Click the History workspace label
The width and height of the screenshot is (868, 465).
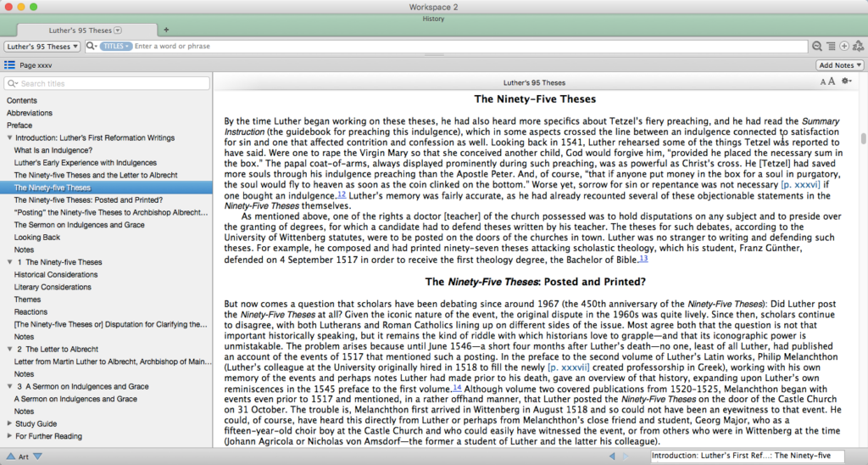coord(433,19)
